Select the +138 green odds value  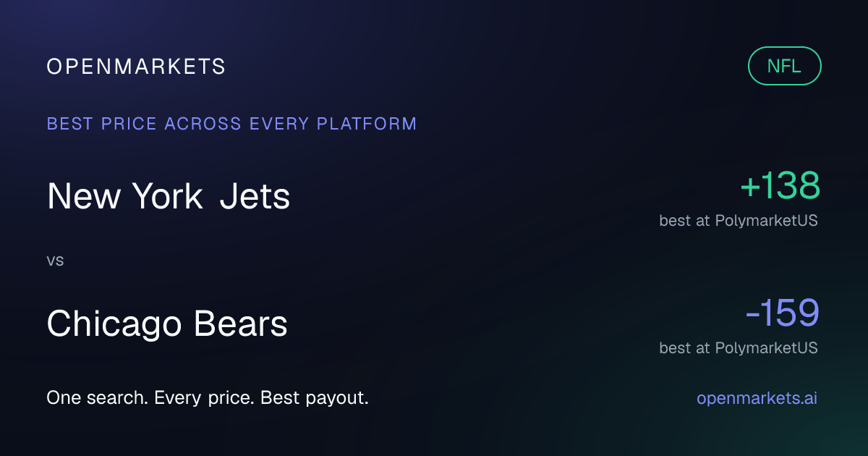(780, 185)
